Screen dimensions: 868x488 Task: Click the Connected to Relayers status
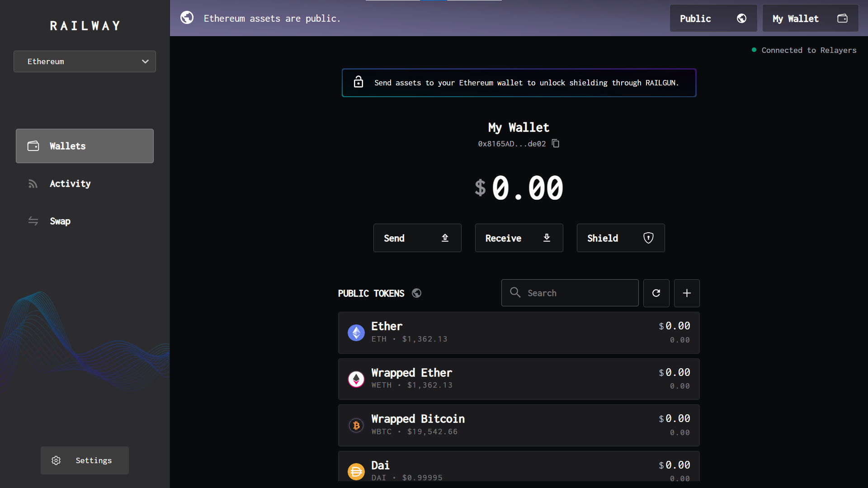804,50
